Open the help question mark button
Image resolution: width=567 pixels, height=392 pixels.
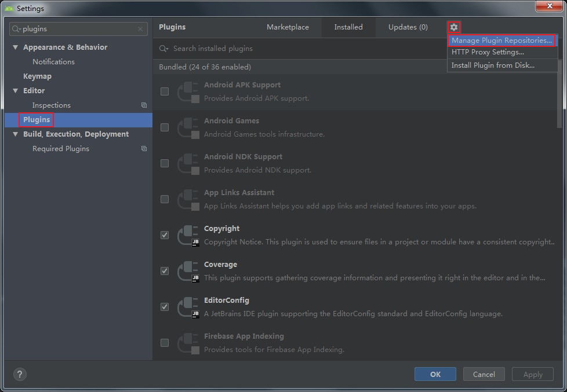point(20,374)
